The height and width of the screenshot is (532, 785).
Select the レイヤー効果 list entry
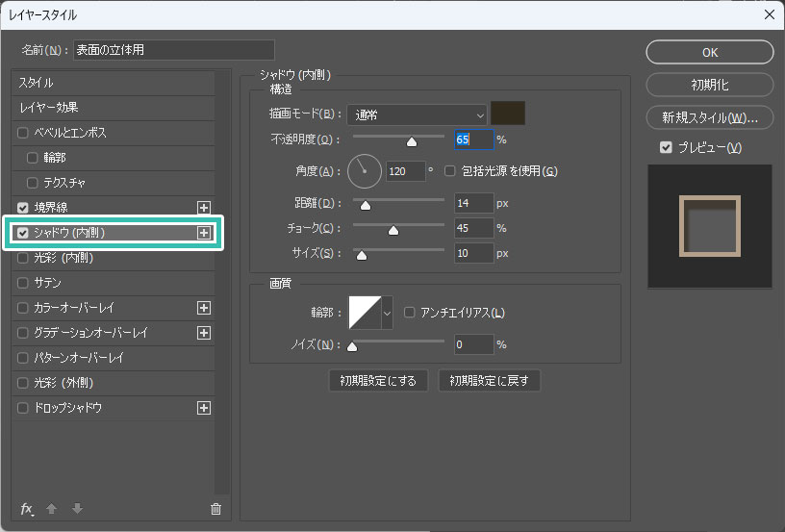point(114,108)
